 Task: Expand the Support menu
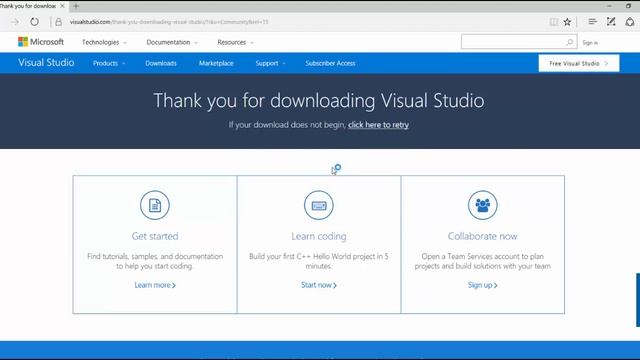[x=270, y=63]
